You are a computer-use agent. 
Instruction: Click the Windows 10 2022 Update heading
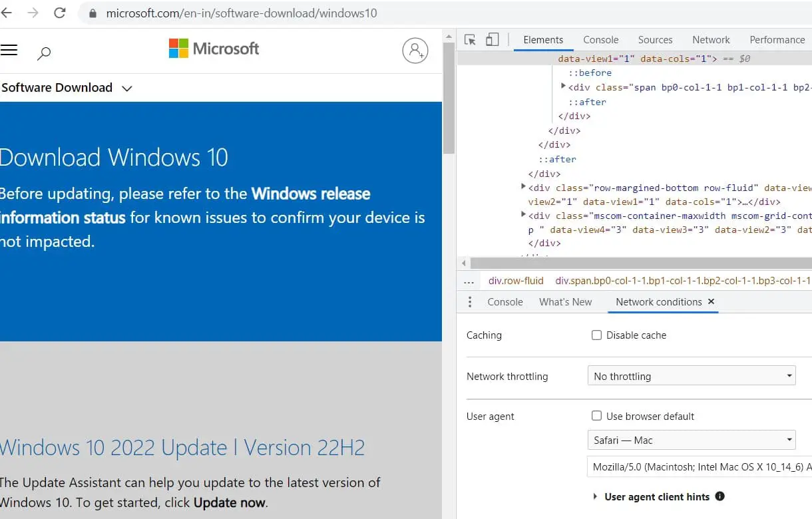(182, 447)
